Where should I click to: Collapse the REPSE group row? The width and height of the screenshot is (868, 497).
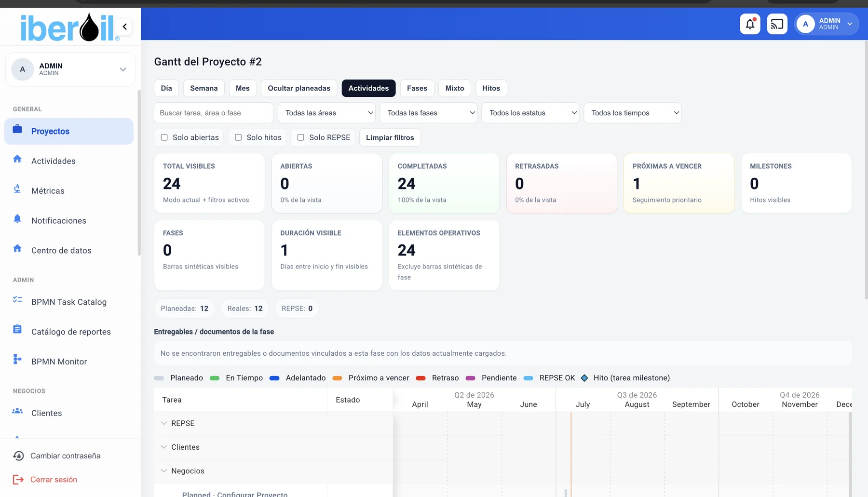pyautogui.click(x=164, y=423)
